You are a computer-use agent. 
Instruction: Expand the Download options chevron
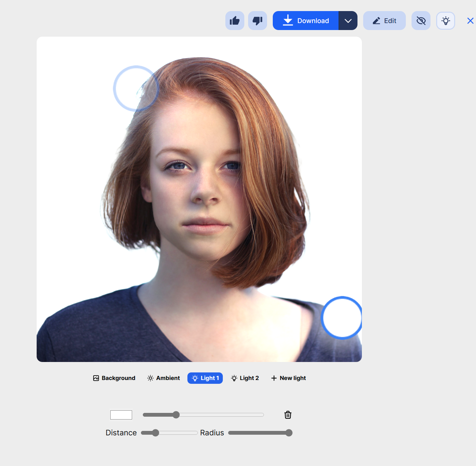[348, 20]
